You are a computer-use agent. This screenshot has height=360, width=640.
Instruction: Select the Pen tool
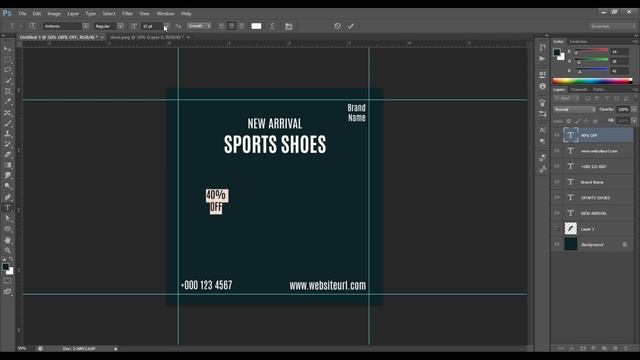7,197
